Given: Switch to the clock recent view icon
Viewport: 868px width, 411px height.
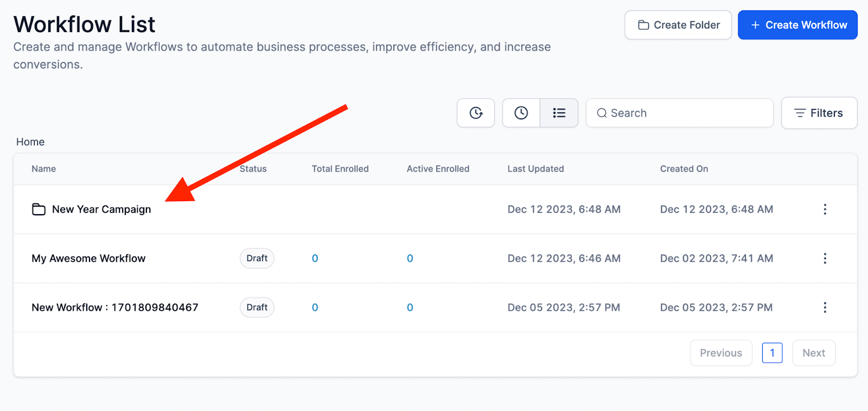Looking at the screenshot, I should (521, 113).
